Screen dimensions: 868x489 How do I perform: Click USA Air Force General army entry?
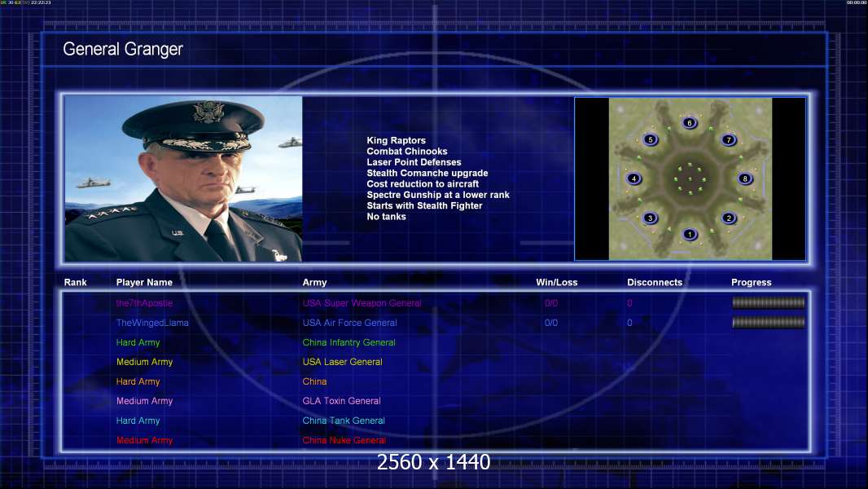[x=349, y=323]
